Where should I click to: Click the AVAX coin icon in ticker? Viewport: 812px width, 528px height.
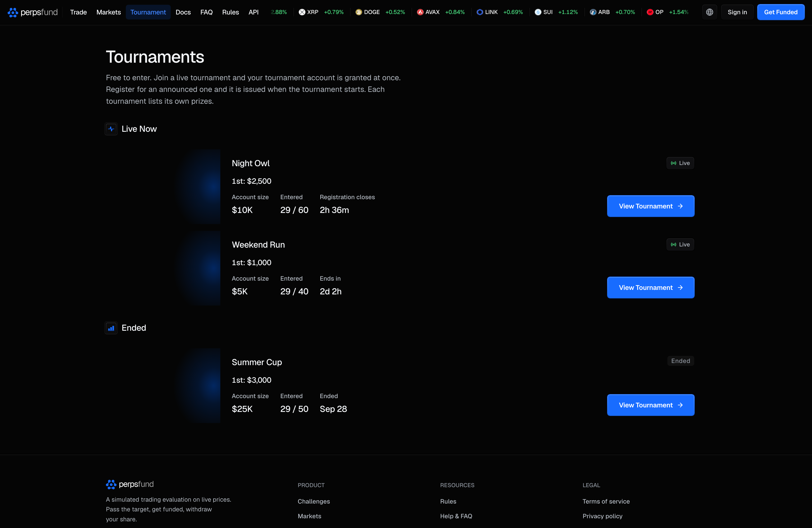point(420,12)
